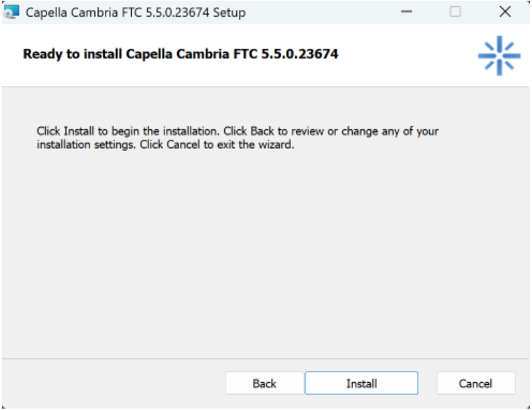Close the Setup wizard window

click(505, 12)
